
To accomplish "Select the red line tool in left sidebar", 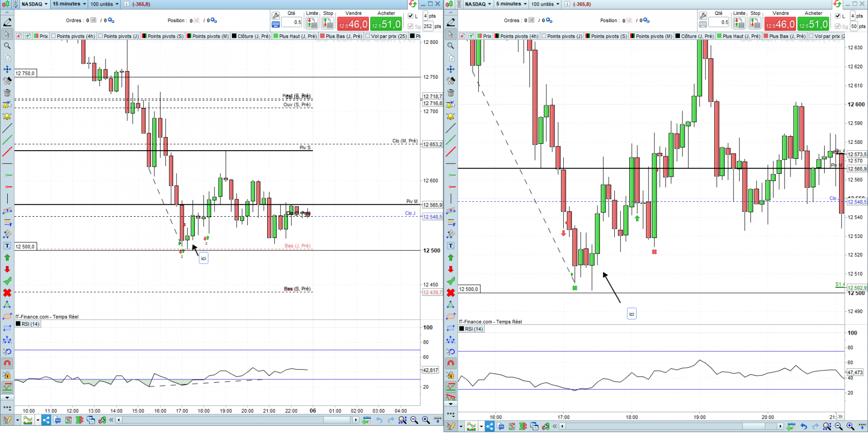I will [7, 152].
